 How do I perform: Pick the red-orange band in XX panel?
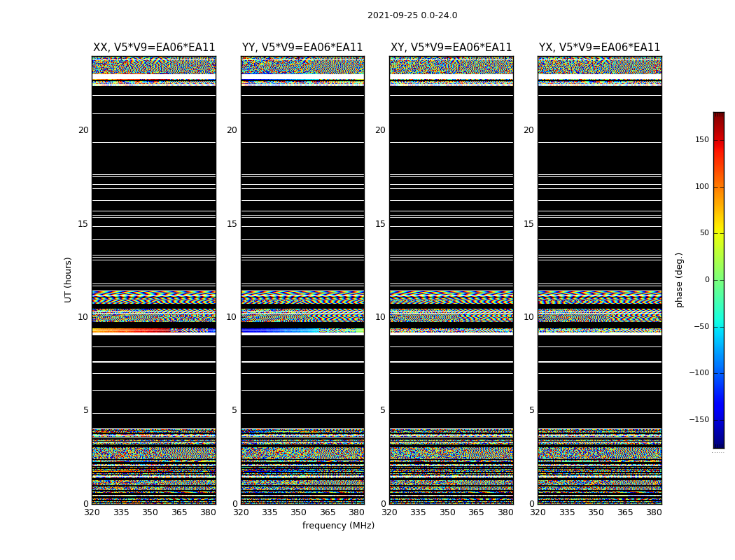[x=133, y=330]
